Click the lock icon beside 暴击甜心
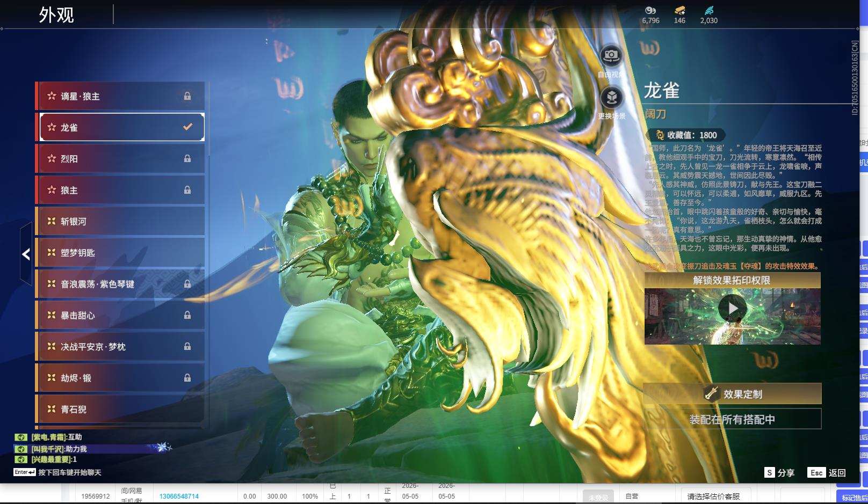The width and height of the screenshot is (868, 504). [187, 316]
